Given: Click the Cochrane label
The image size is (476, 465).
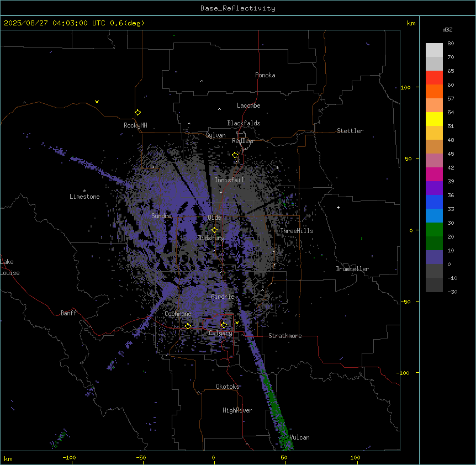Looking at the screenshot, I should [178, 314].
